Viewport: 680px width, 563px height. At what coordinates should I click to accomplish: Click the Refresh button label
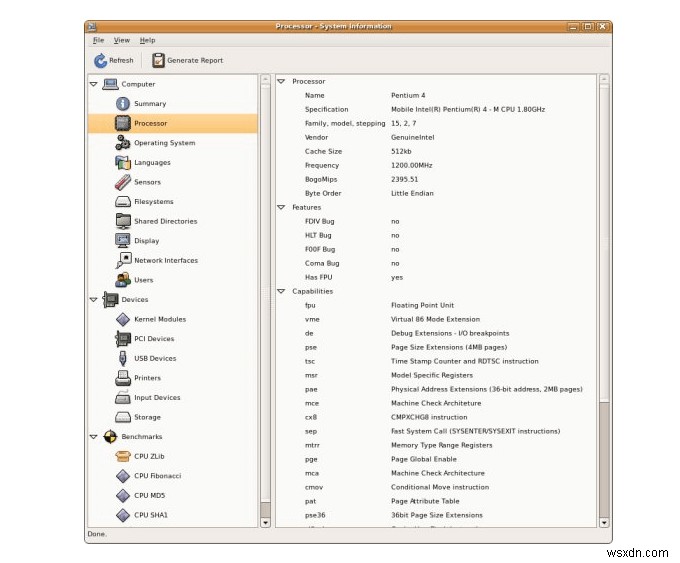(121, 60)
